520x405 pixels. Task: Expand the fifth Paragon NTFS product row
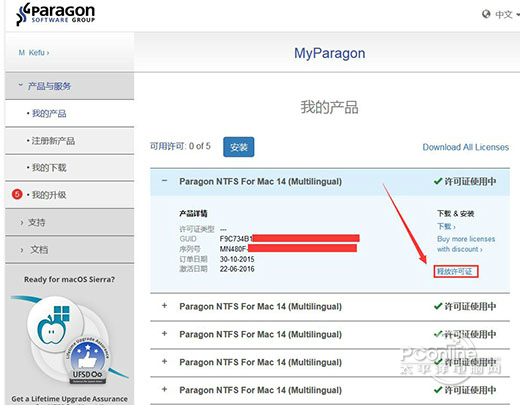(164, 389)
